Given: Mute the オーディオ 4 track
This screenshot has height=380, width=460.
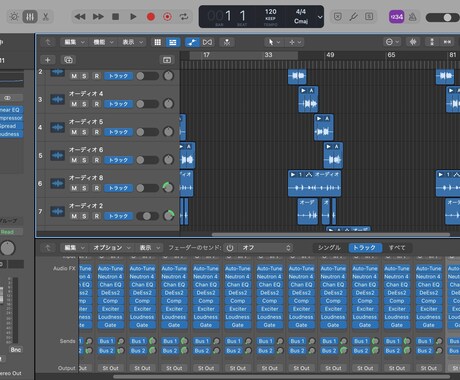Looking at the screenshot, I should click(74, 104).
